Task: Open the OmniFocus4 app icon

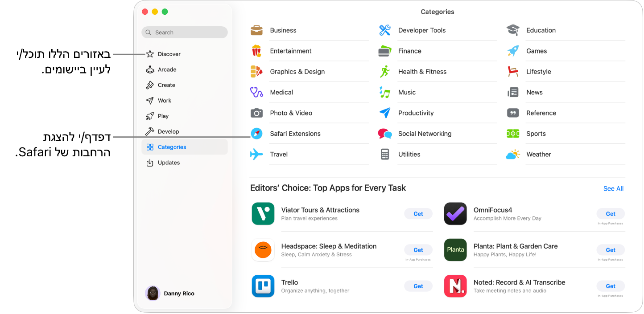Action: pyautogui.click(x=455, y=214)
